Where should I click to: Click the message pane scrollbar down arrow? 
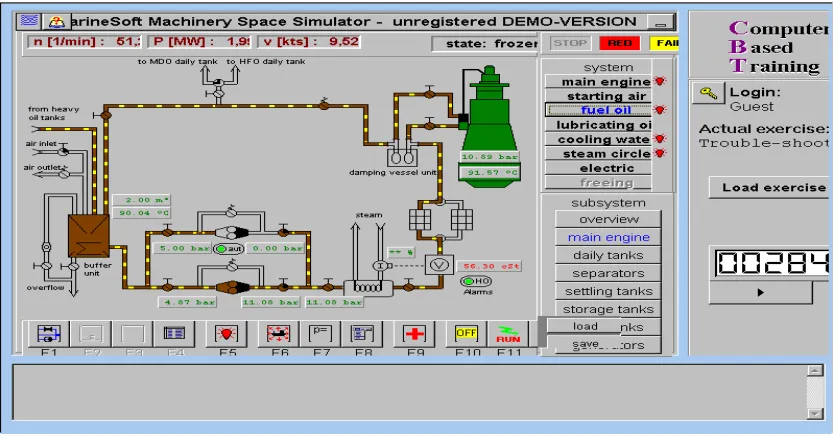815,413
